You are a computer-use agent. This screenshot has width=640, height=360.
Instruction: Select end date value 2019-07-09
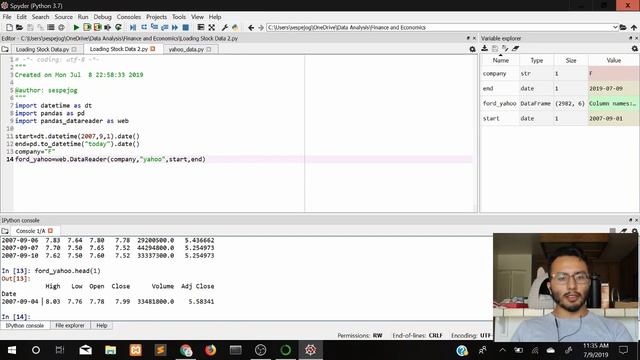(x=613, y=88)
